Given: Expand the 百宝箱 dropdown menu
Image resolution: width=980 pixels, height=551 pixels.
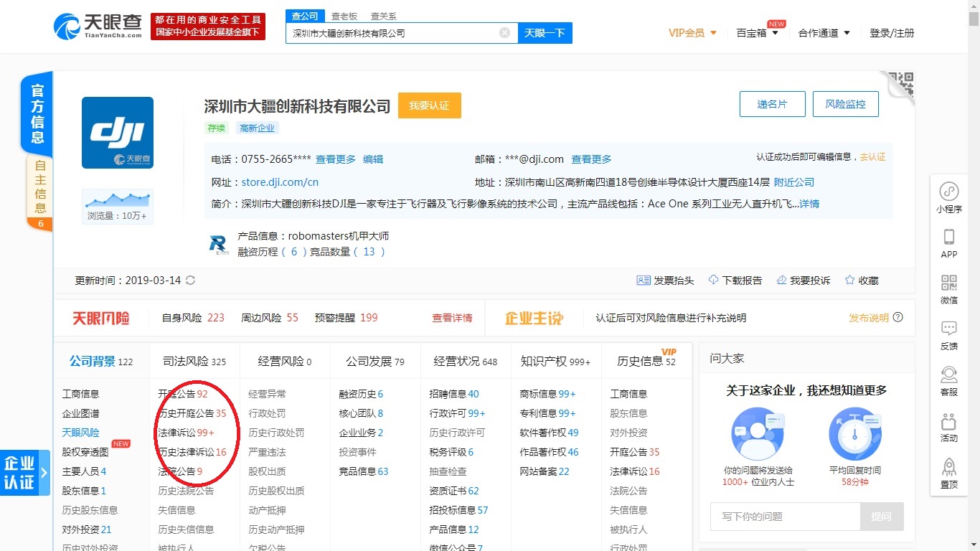Looking at the screenshot, I should point(758,33).
